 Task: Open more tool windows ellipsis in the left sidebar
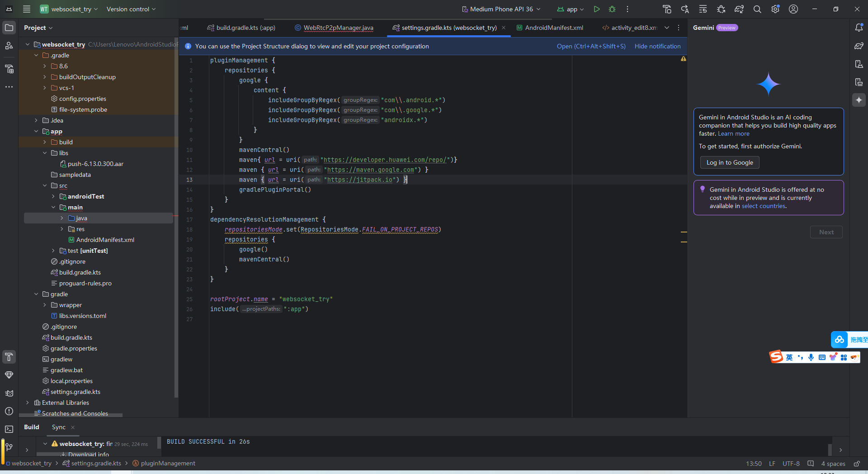[x=9, y=87]
